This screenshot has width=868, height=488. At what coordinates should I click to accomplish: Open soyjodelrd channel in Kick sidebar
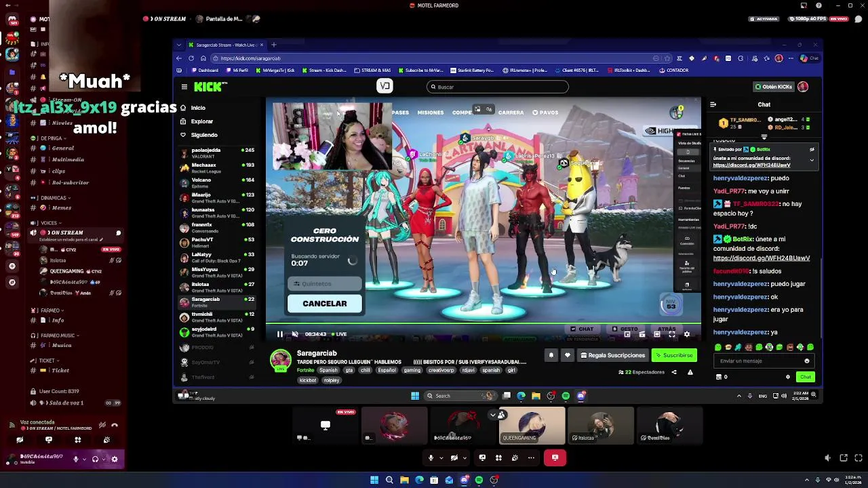coord(217,331)
